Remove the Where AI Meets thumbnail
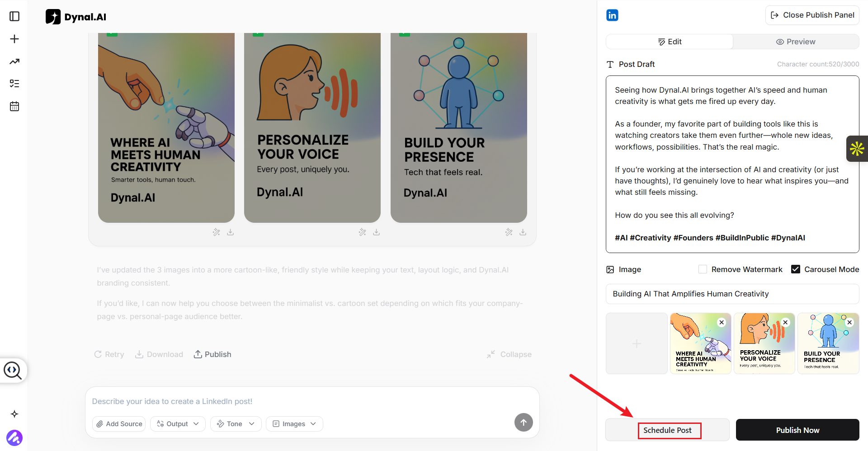 (722, 322)
